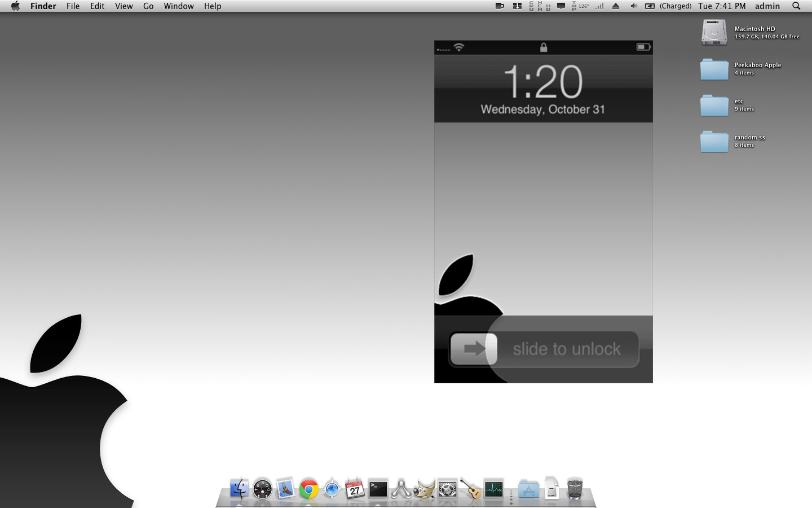Open the Dashboard gauge icon in Dock

[x=262, y=489]
